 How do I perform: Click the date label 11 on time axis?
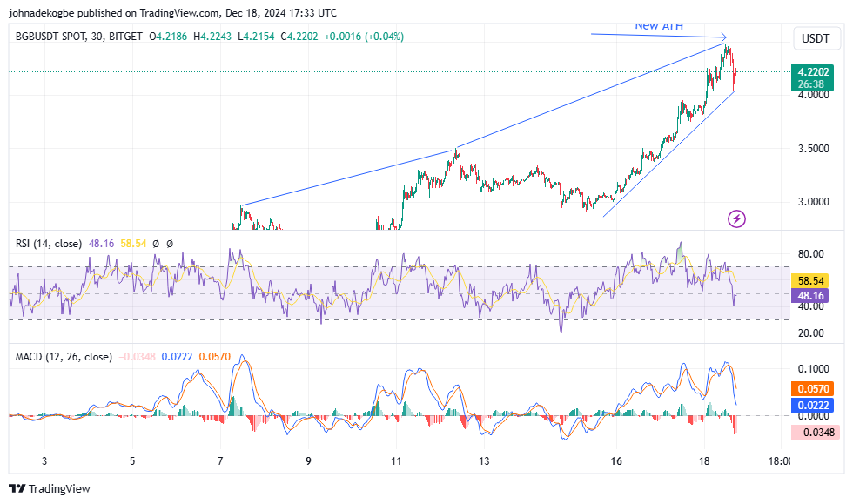point(396,461)
